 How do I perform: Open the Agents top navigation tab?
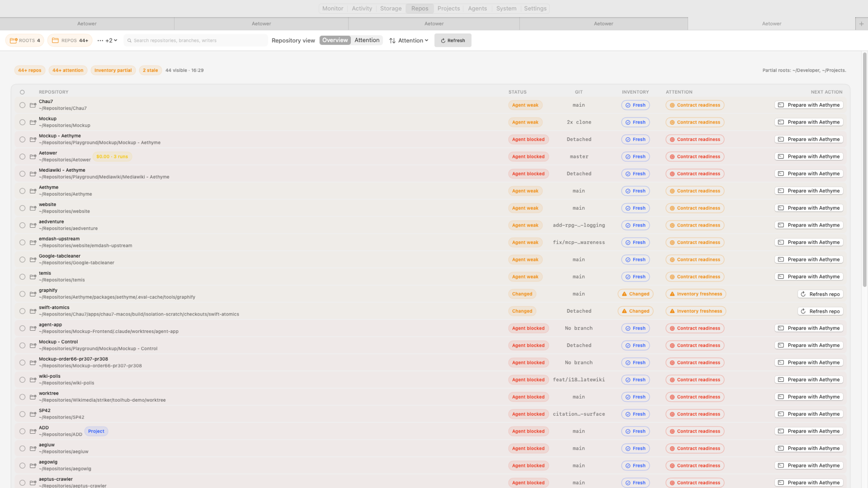pyautogui.click(x=477, y=8)
